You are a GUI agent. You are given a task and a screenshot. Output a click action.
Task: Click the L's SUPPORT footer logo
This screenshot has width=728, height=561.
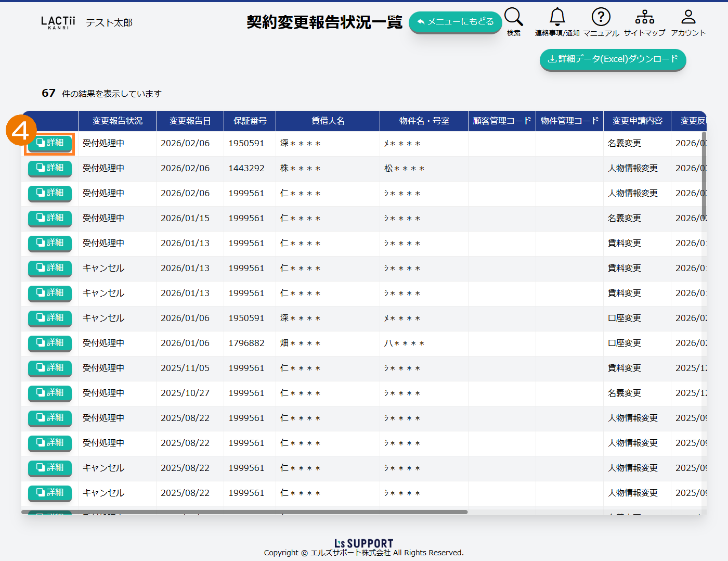click(363, 543)
